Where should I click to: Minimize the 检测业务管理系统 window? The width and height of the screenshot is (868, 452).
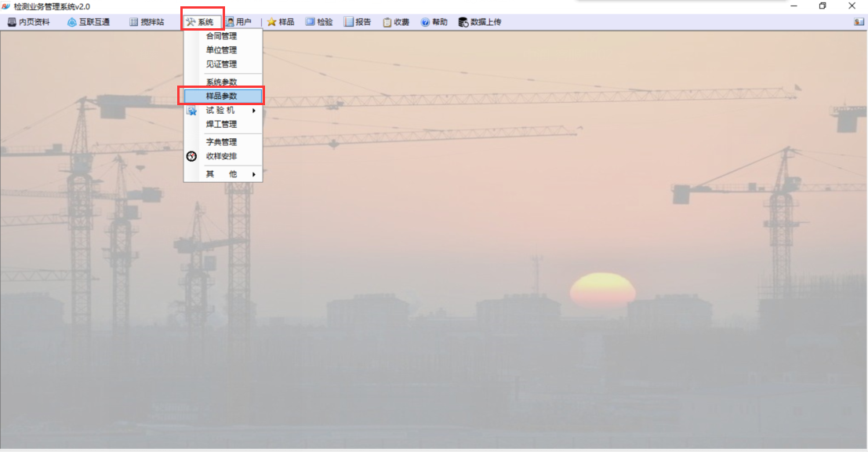click(794, 6)
